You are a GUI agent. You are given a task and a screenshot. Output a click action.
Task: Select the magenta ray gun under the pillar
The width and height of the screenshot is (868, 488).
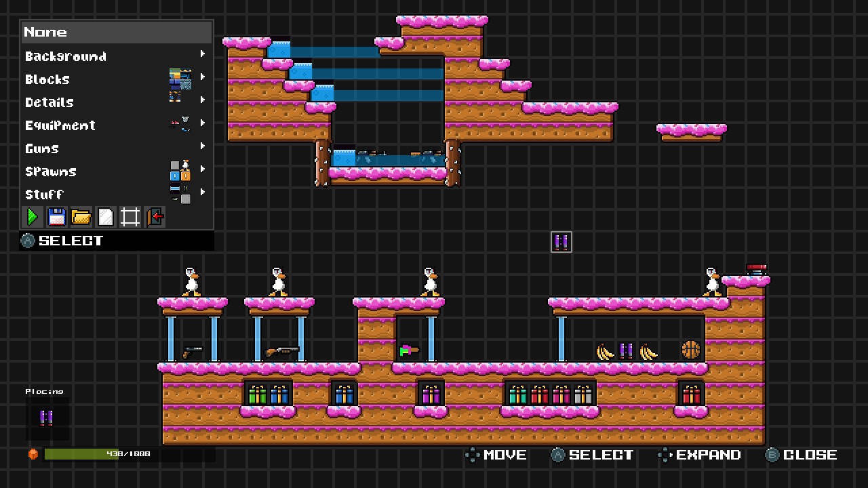(409, 350)
